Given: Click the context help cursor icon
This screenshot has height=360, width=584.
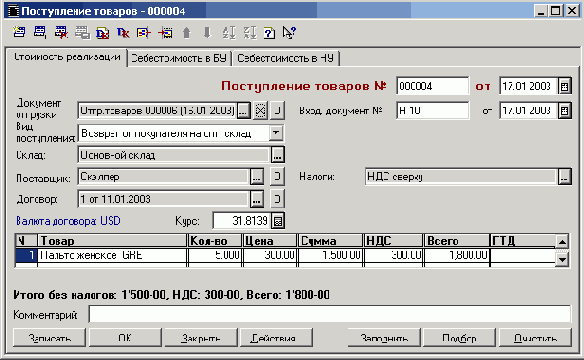Looking at the screenshot, I should pos(289,33).
